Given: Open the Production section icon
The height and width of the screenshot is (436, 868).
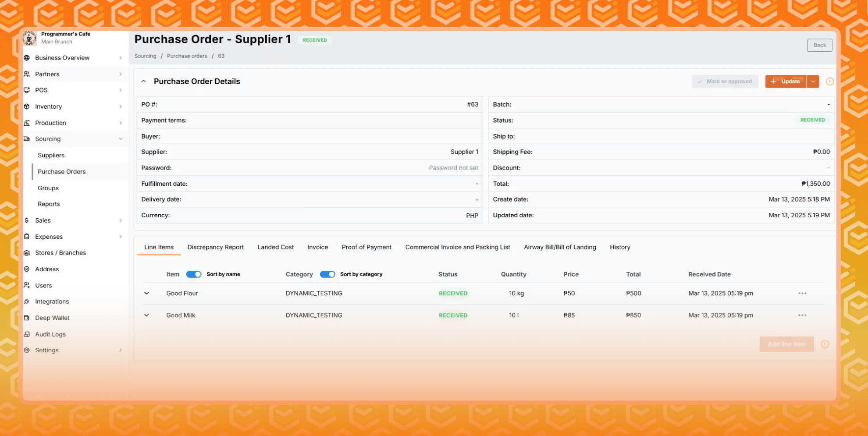Looking at the screenshot, I should coord(27,123).
